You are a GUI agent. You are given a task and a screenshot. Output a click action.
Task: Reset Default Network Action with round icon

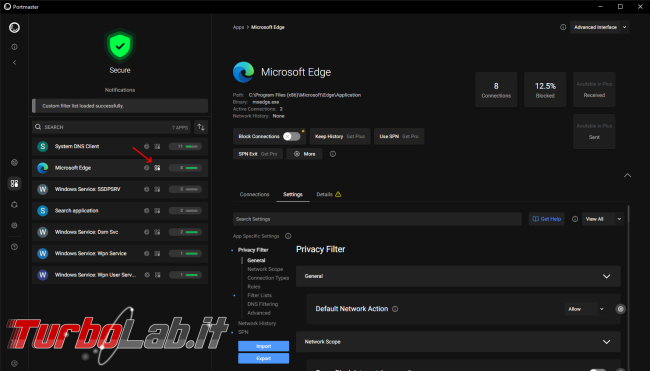point(620,309)
